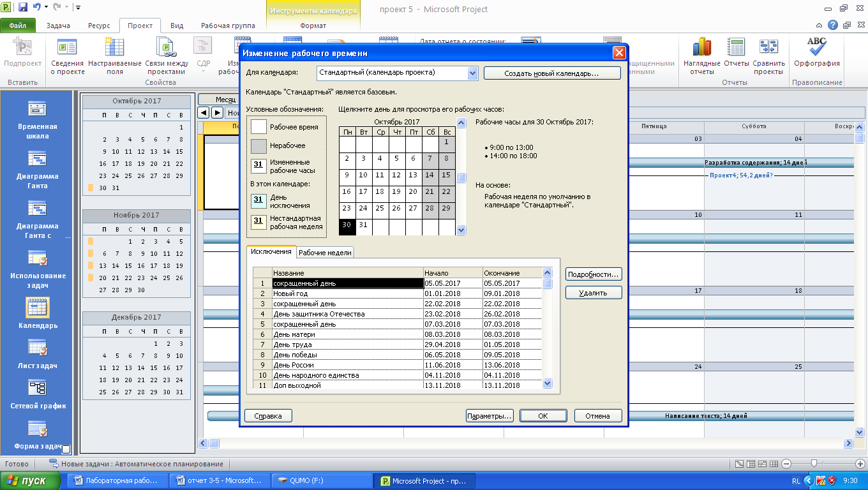Switch to Временная шкала view in sidebar
This screenshot has width=868, height=490.
pos(38,120)
